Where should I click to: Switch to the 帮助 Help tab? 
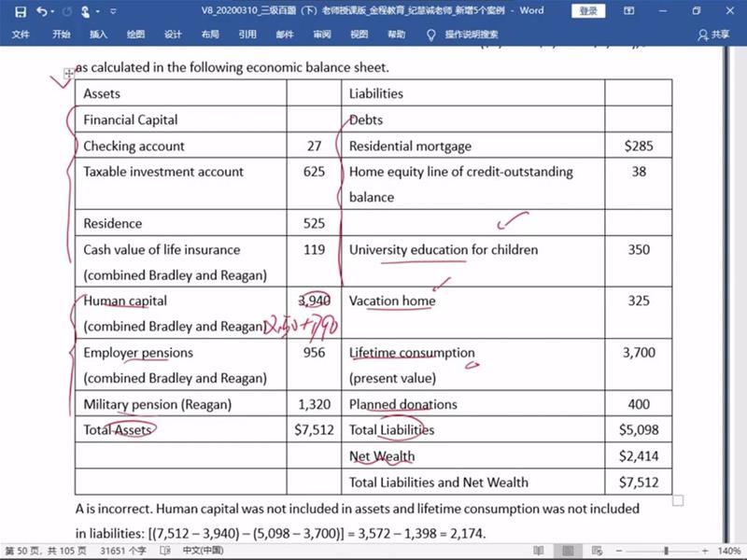(396, 35)
